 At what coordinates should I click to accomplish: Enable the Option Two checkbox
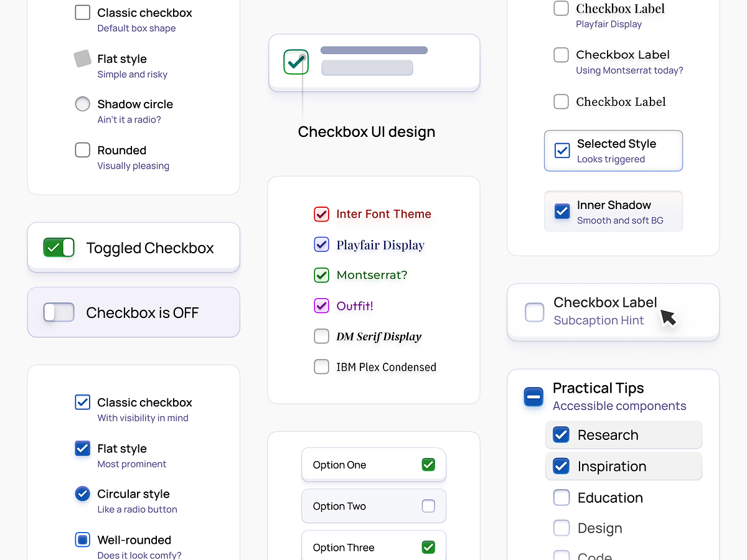428,506
